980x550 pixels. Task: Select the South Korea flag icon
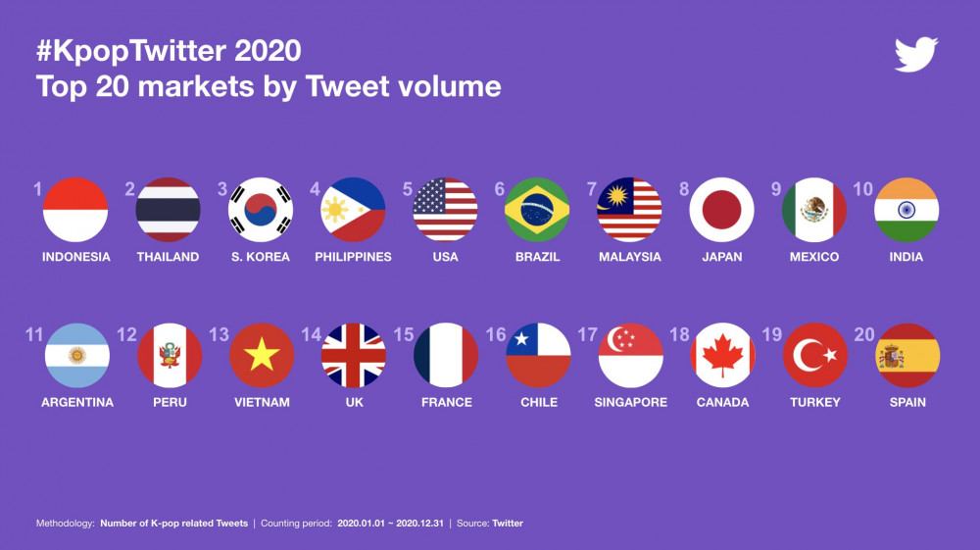pyautogui.click(x=261, y=210)
